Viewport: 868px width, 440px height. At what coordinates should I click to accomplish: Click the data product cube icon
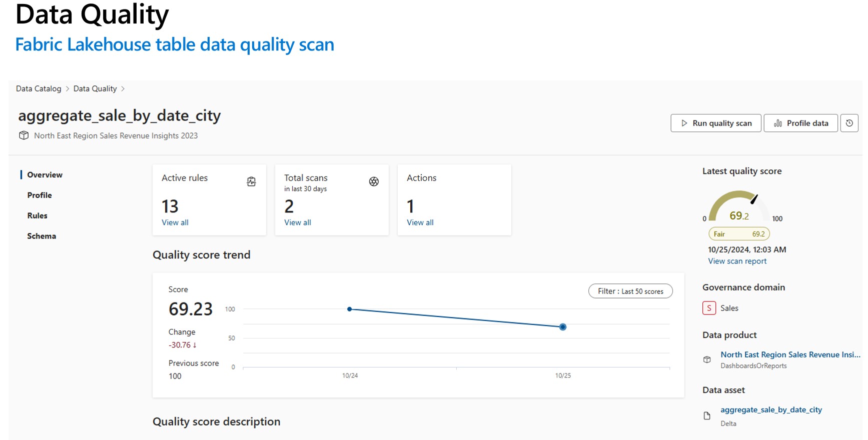tap(707, 359)
